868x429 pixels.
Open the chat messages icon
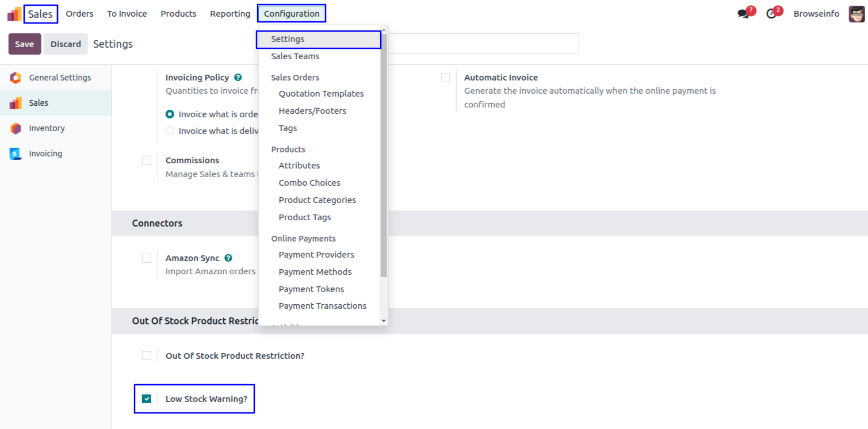[743, 14]
